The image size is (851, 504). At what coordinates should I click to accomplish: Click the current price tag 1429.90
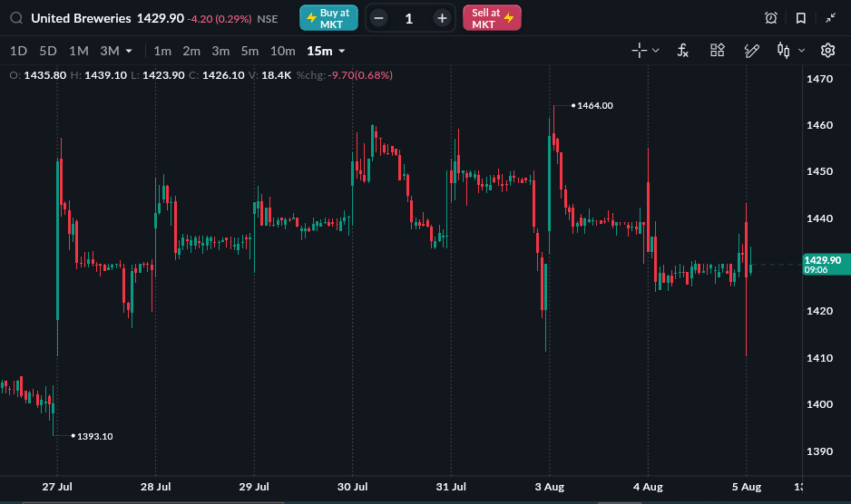pyautogui.click(x=826, y=264)
